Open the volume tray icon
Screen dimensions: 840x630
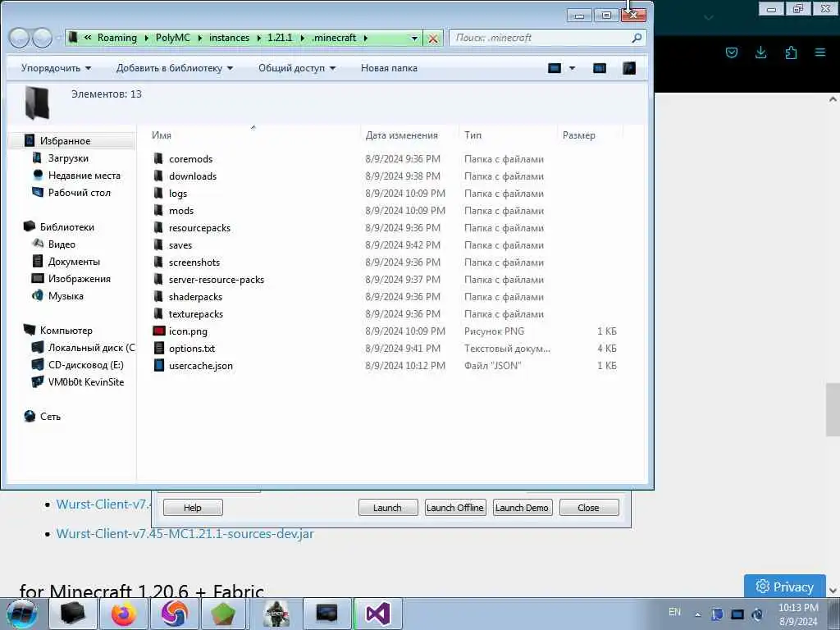pyautogui.click(x=757, y=614)
